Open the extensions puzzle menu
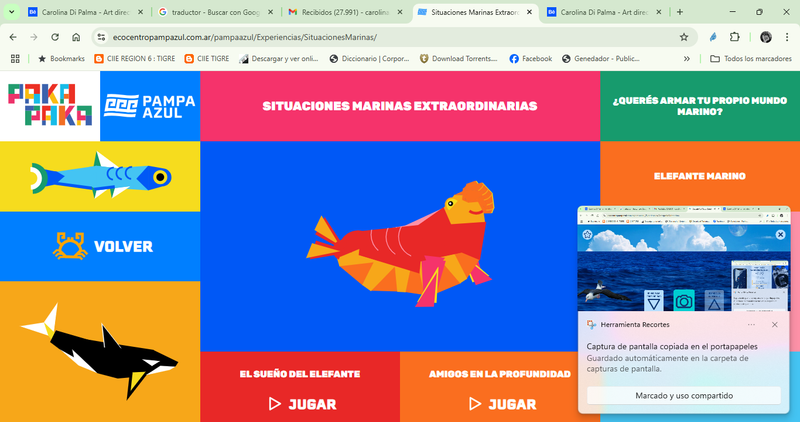The width and height of the screenshot is (800, 422). pos(734,37)
